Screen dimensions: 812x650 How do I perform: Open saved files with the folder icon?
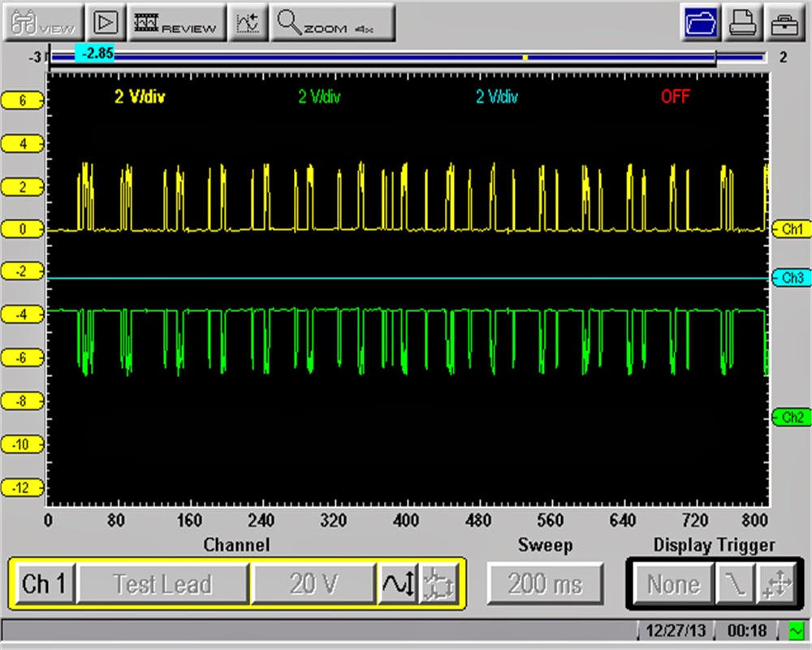coord(701,23)
